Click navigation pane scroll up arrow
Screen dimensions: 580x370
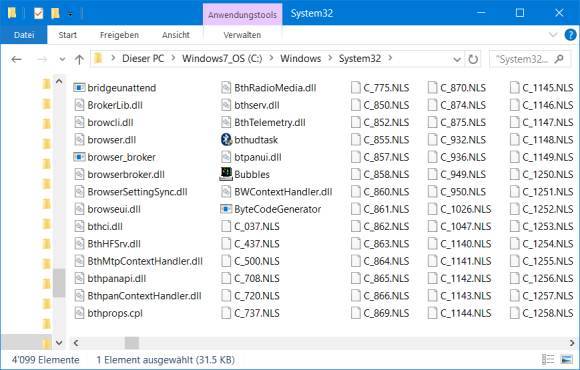pos(59,82)
